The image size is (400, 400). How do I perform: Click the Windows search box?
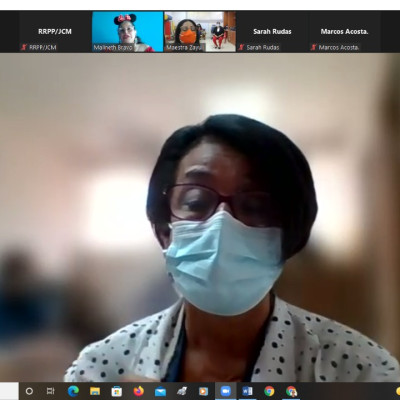[x=9, y=391]
